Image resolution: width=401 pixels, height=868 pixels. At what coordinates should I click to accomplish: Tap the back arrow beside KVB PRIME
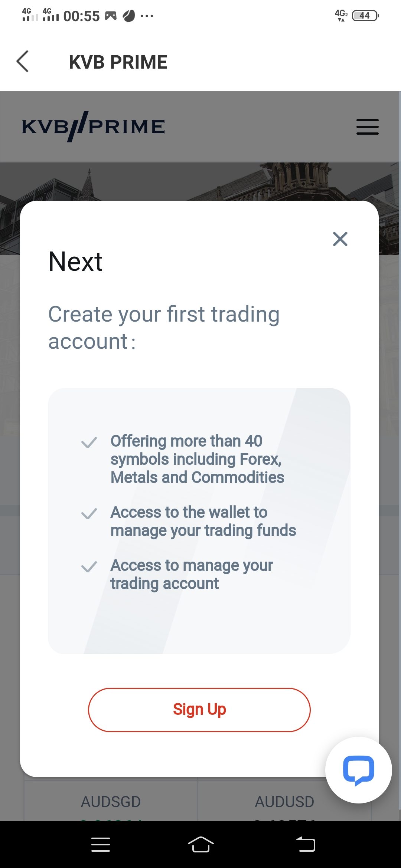point(23,61)
